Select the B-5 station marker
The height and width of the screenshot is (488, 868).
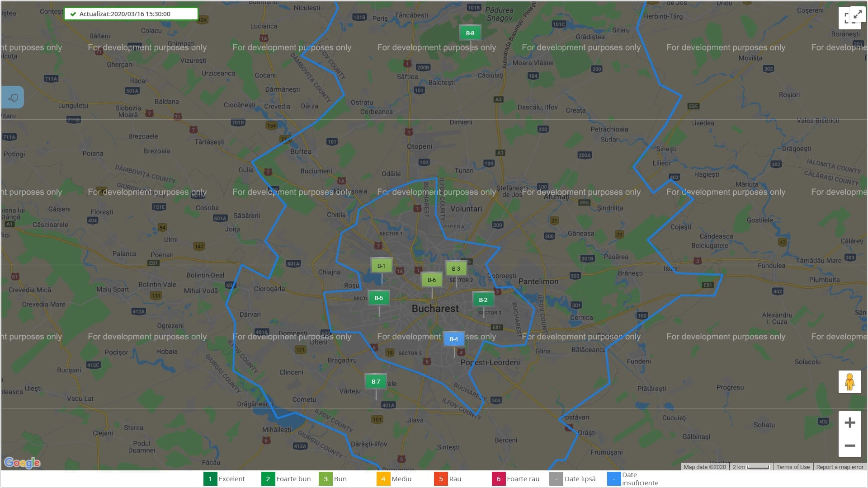coord(379,298)
